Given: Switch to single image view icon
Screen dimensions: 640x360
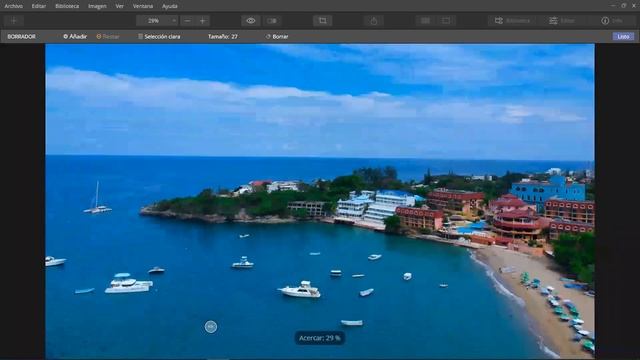Looking at the screenshot, I should coord(446,21).
